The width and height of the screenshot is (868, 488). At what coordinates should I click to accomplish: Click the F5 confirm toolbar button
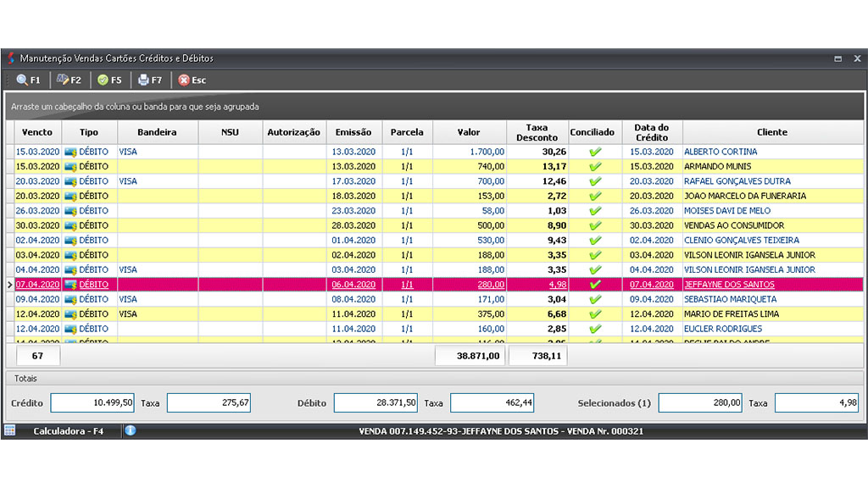109,80
